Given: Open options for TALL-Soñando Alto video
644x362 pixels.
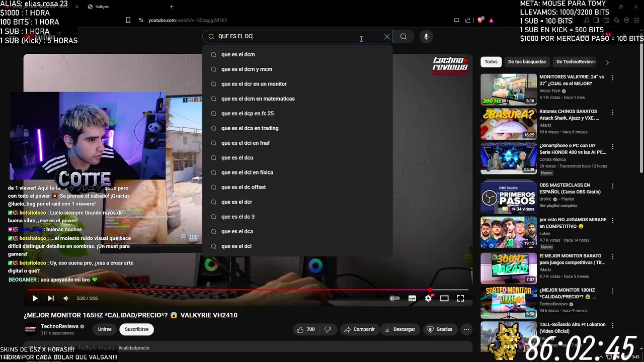Looking at the screenshot, I should 613,325.
